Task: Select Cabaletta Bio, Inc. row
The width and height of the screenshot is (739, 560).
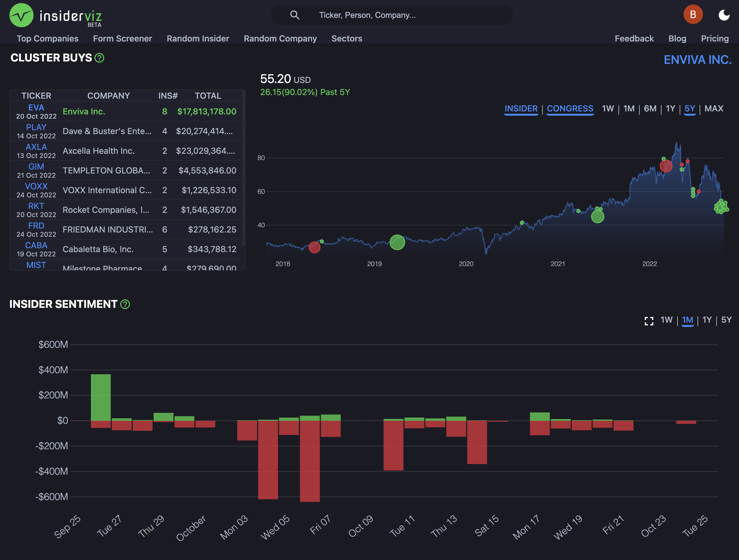Action: tap(126, 249)
